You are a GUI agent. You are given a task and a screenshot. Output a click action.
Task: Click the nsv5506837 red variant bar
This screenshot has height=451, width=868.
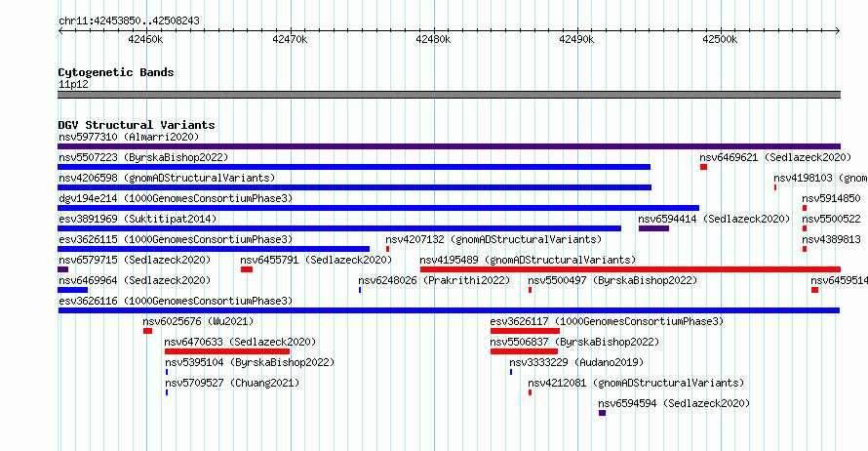click(x=525, y=351)
